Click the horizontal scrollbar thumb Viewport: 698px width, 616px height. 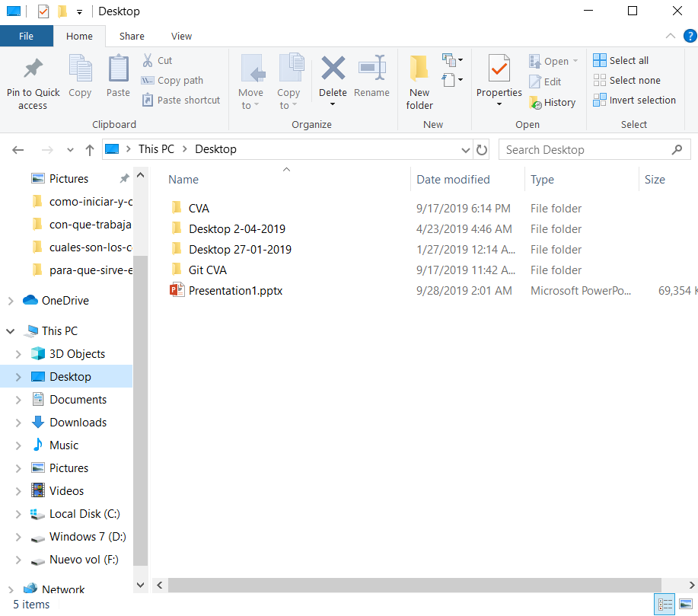click(x=414, y=585)
